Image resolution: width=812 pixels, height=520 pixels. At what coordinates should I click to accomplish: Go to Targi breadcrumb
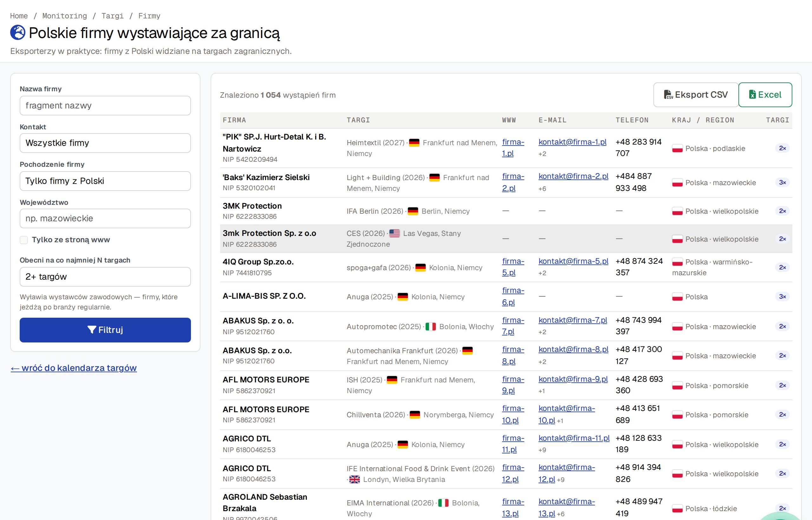click(113, 16)
